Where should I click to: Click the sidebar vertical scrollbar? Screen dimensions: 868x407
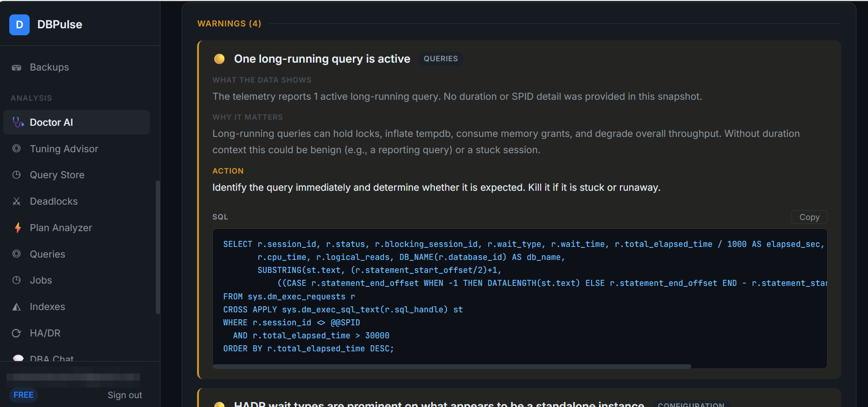click(x=158, y=247)
